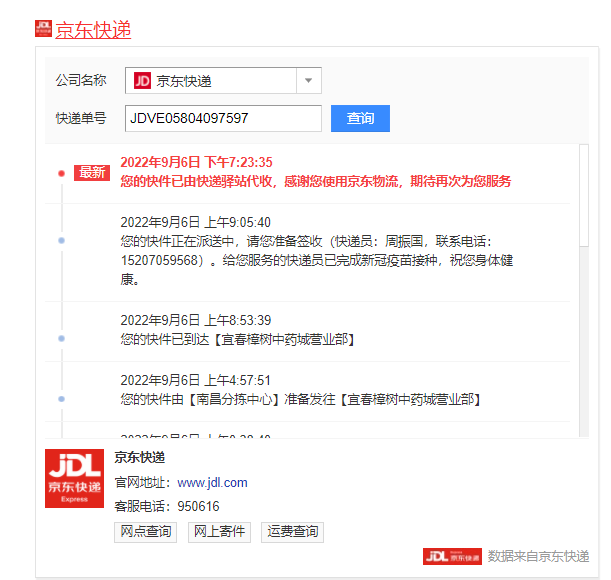The width and height of the screenshot is (611, 580).
Task: Click the small JDL logo beside the title
Action: tap(43, 28)
